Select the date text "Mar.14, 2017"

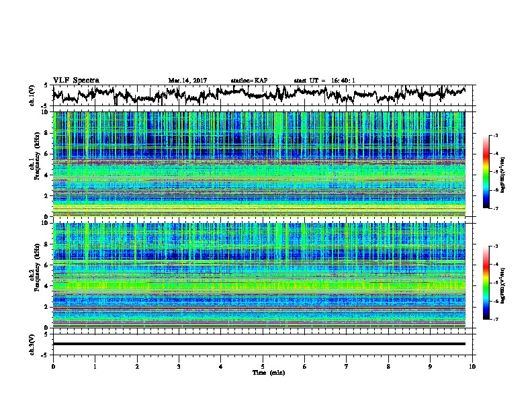187,81
